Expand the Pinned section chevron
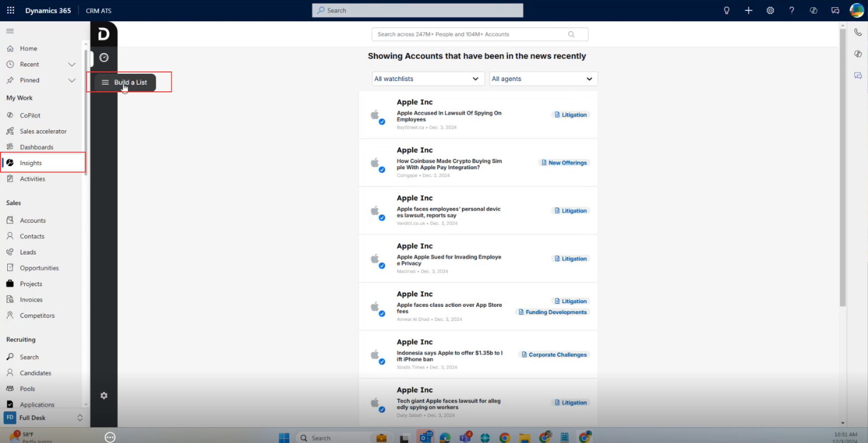This screenshot has height=443, width=868. click(x=71, y=80)
